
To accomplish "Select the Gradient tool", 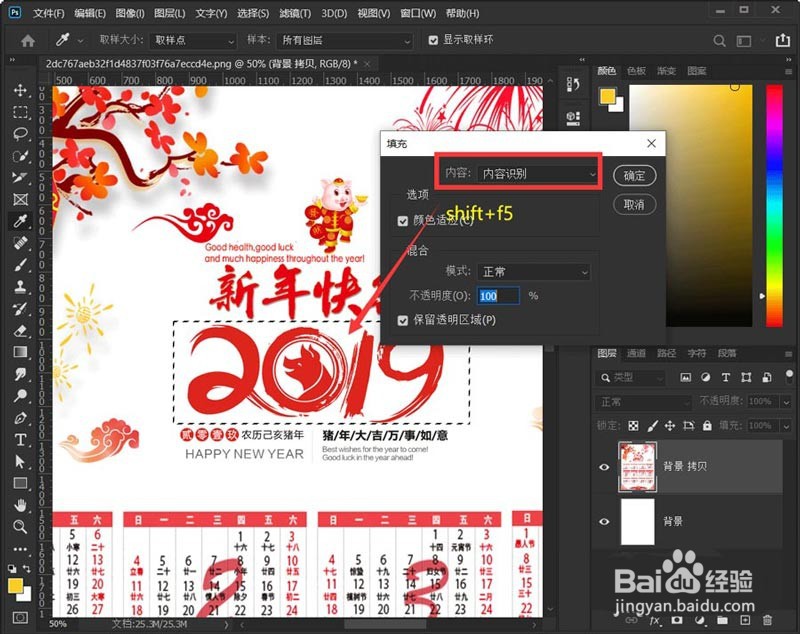I will pos(20,352).
